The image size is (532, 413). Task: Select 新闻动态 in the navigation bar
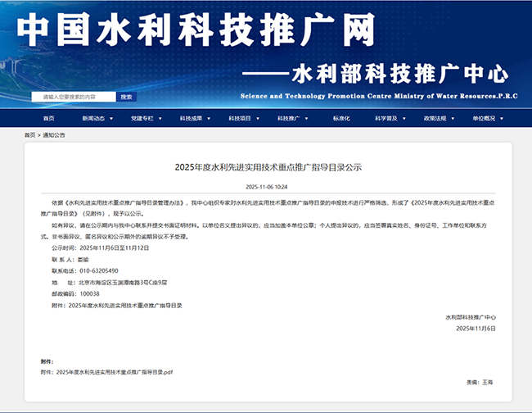pos(93,118)
